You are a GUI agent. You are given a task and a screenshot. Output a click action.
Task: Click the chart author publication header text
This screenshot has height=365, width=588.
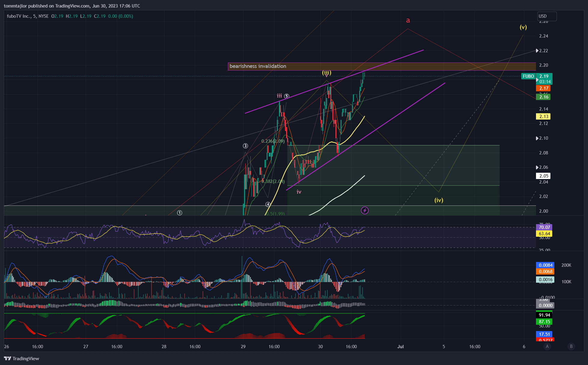pos(72,6)
